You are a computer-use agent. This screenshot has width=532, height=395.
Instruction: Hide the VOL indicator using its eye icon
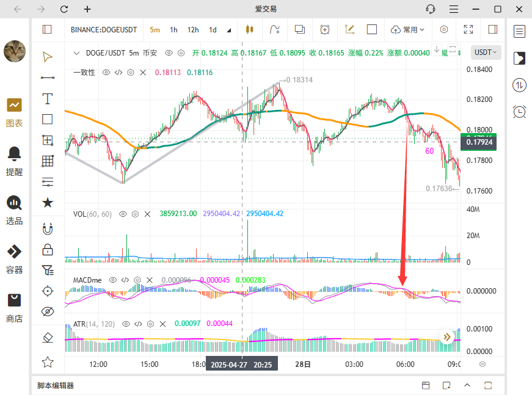[122, 214]
